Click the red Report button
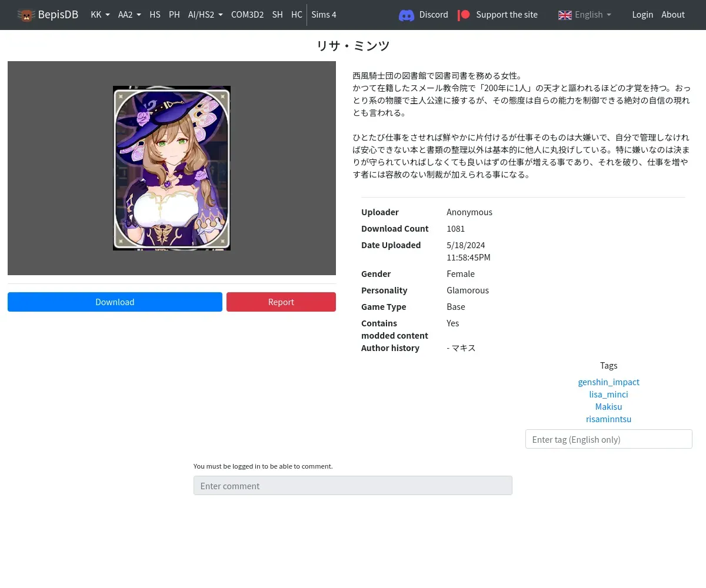The image size is (706, 588). [x=281, y=302]
